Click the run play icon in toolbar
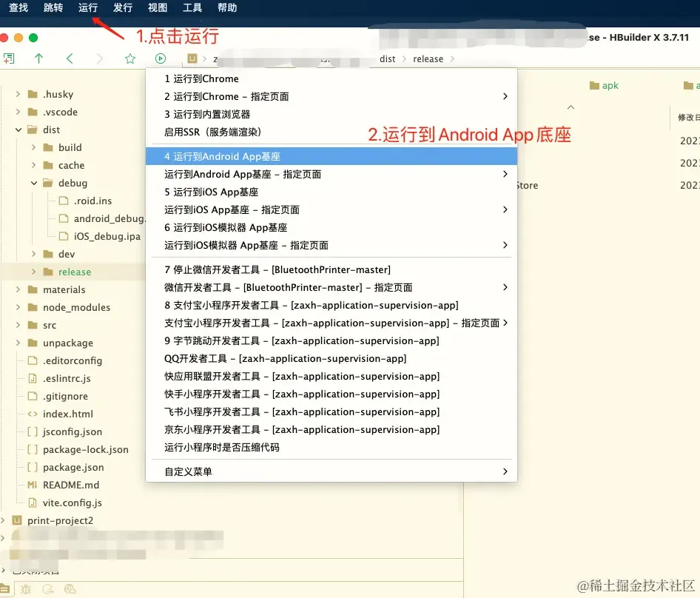This screenshot has width=700, height=598. [161, 58]
